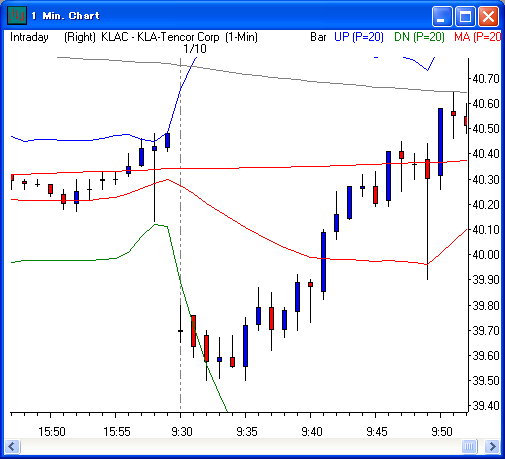Click the KLAC - KLA-Tencor Corp title
The height and width of the screenshot is (459, 505).
coord(160,37)
